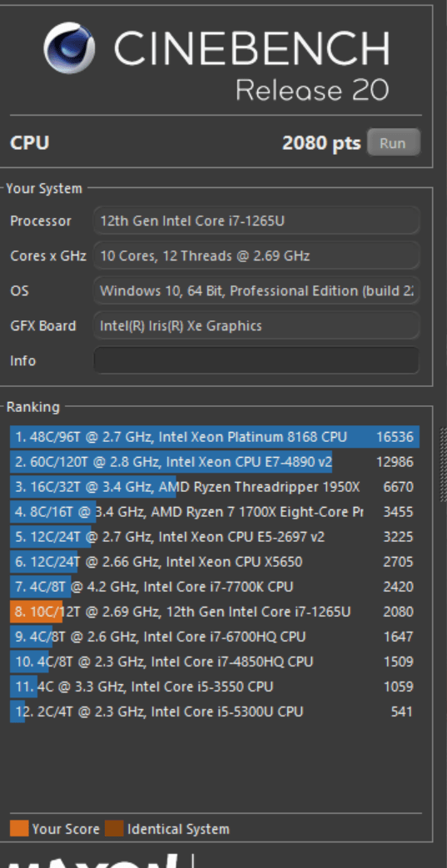Click the brown Identical System legend swatch

114,829
